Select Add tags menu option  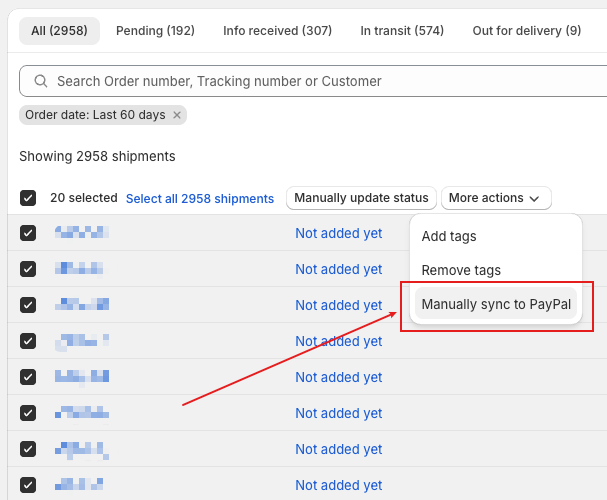pyautogui.click(x=449, y=237)
